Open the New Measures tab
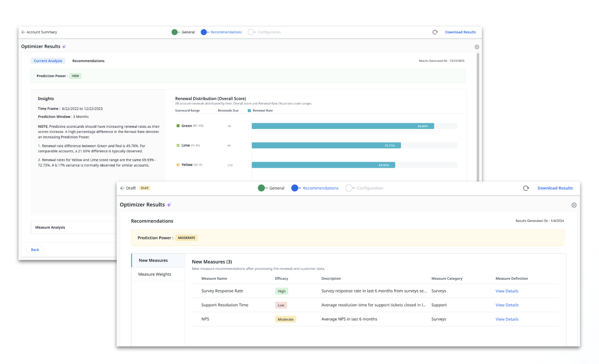The image size is (599, 364). pyautogui.click(x=153, y=260)
